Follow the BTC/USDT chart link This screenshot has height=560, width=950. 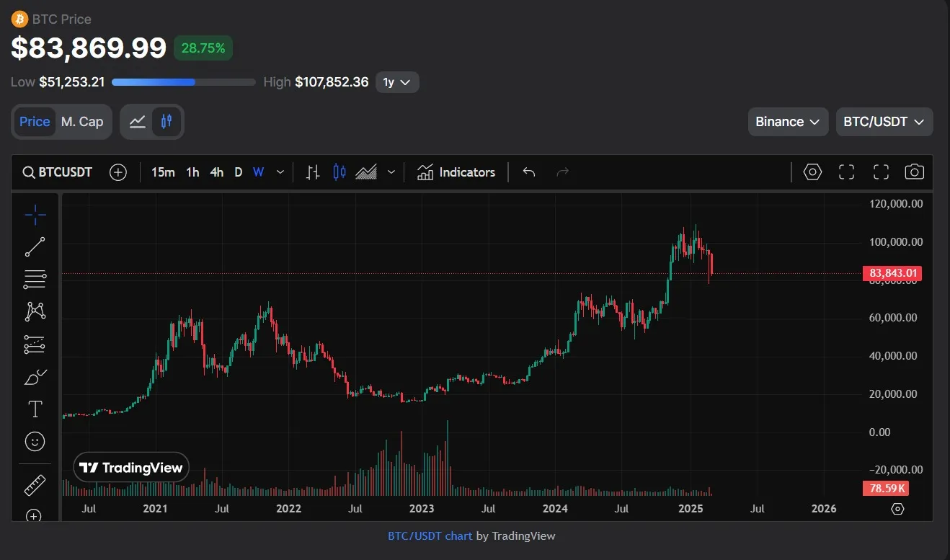pos(430,535)
